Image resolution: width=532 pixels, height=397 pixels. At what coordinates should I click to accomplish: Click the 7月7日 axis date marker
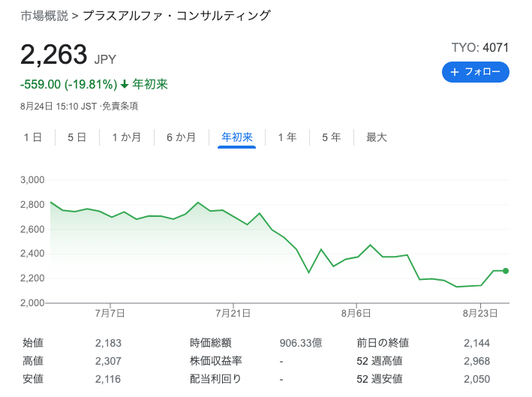click(x=110, y=313)
